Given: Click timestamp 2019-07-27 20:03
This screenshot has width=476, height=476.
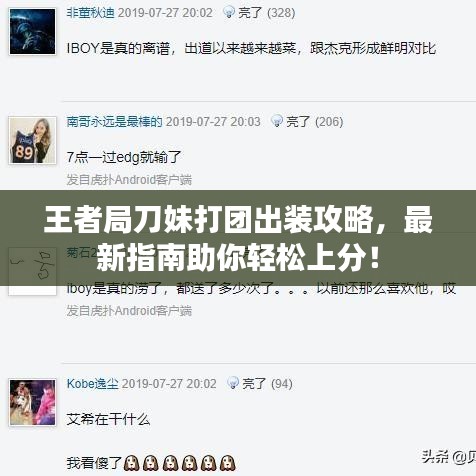Looking at the screenshot, I should coord(213,122).
